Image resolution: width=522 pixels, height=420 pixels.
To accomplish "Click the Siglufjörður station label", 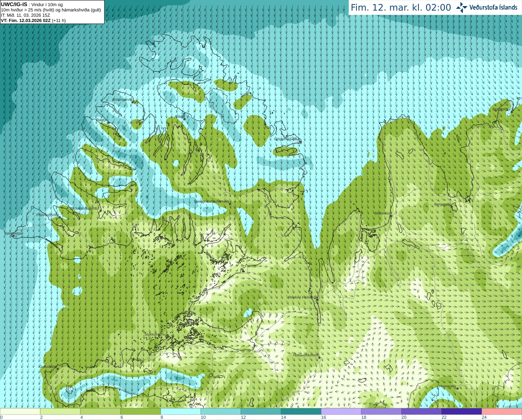I will click(502, 109).
